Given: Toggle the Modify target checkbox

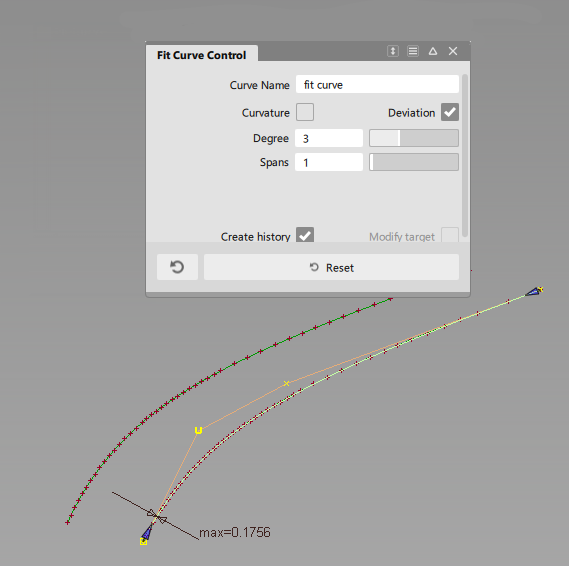Looking at the screenshot, I should (450, 235).
